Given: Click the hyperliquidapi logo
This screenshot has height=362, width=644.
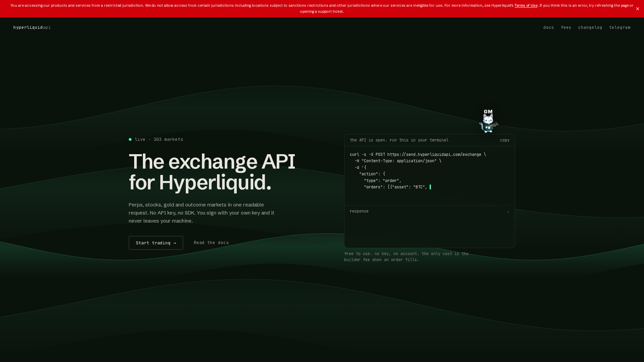Looking at the screenshot, I should 32,27.
